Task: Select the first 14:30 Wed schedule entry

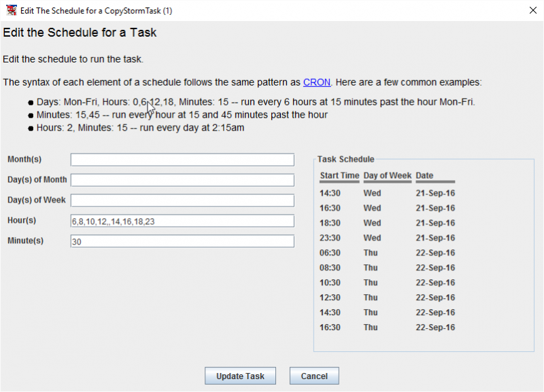Action: pyautogui.click(x=387, y=193)
